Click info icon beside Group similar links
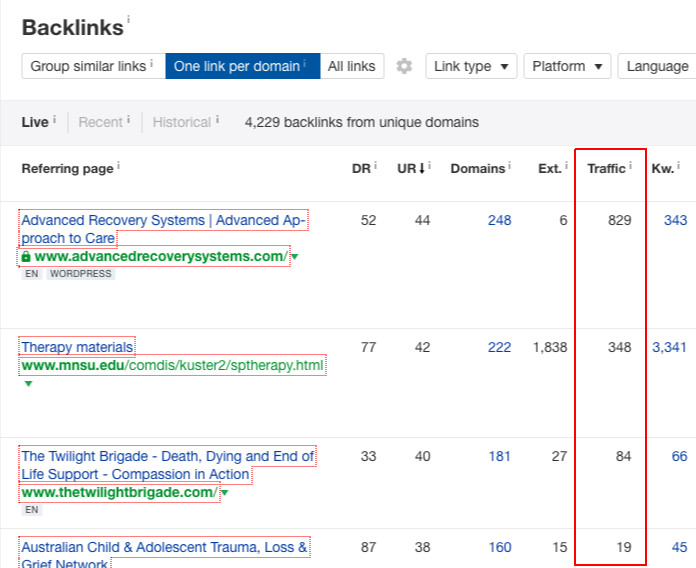Screen dimensions: 696x568 (152, 64)
